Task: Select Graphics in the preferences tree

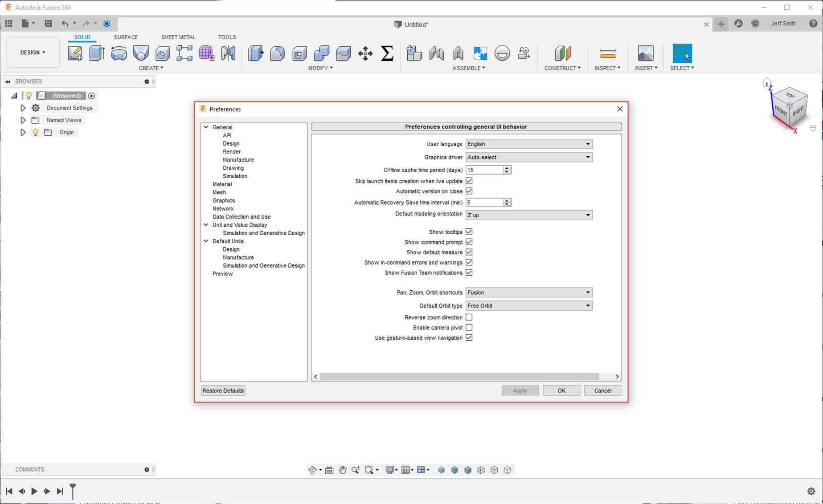Action: click(224, 200)
